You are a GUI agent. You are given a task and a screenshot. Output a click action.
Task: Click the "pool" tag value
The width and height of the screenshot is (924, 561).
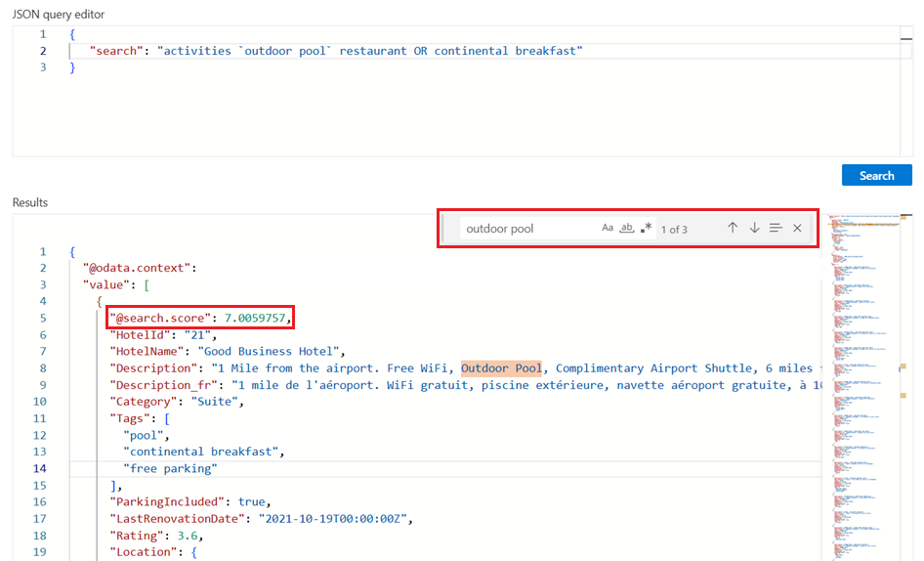(x=144, y=435)
